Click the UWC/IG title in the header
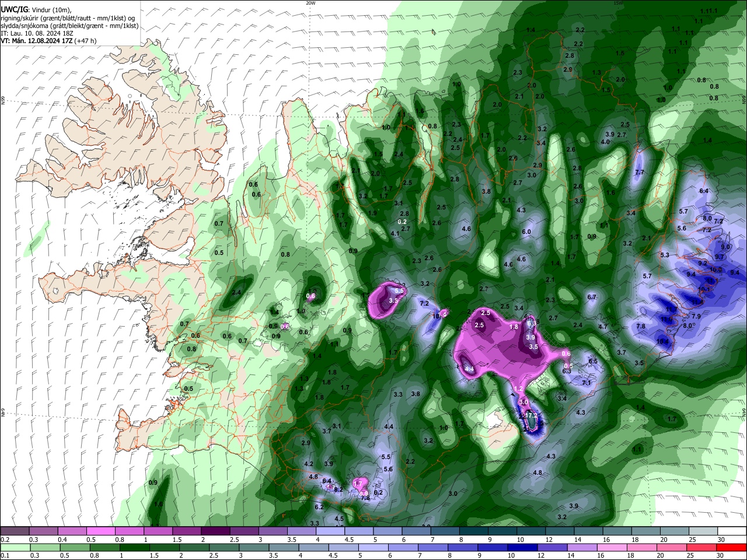The image size is (747, 560). point(13,10)
